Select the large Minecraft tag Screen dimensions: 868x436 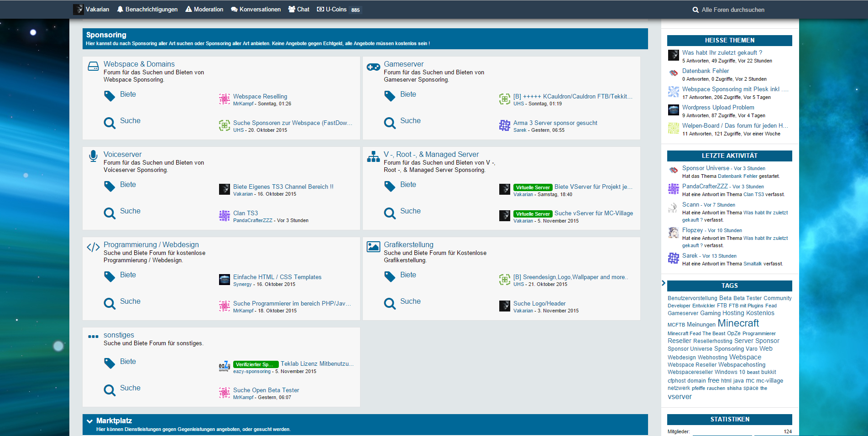coord(738,323)
